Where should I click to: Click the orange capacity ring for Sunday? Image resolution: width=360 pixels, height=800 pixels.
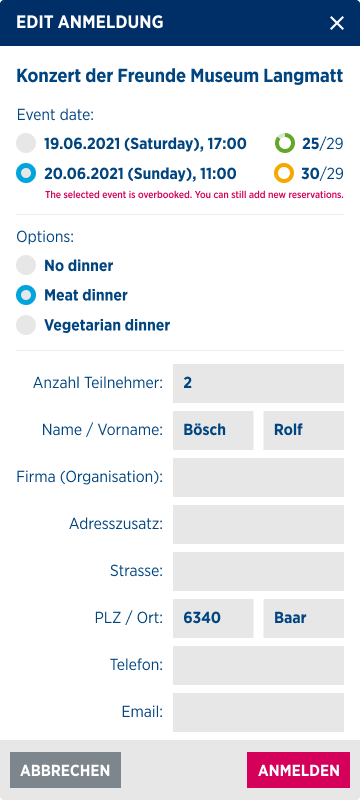(x=284, y=173)
